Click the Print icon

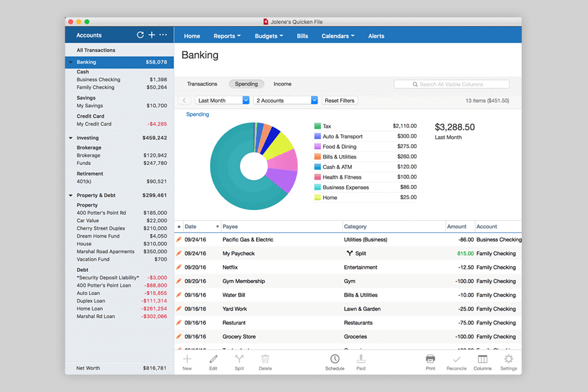431,359
